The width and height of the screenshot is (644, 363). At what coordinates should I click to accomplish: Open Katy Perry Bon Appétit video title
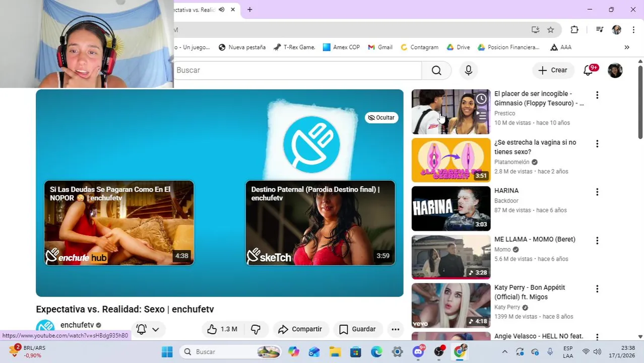[x=530, y=292]
